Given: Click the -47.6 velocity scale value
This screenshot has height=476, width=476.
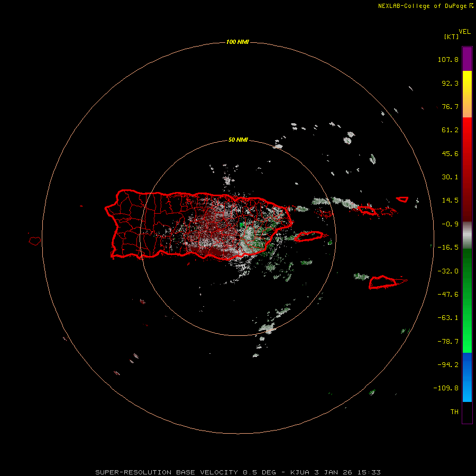Looking at the screenshot, I should pyautogui.click(x=448, y=295).
